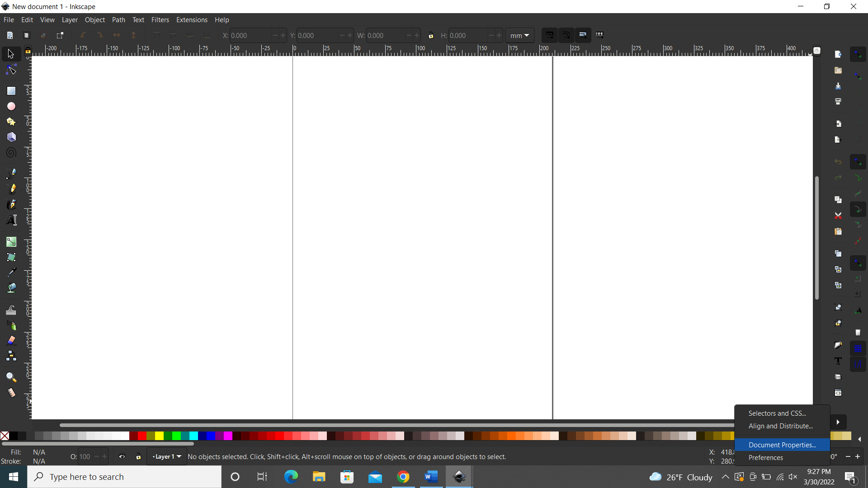Image resolution: width=868 pixels, height=488 pixels.
Task: Select the 3D Box tool
Action: coord(11,137)
